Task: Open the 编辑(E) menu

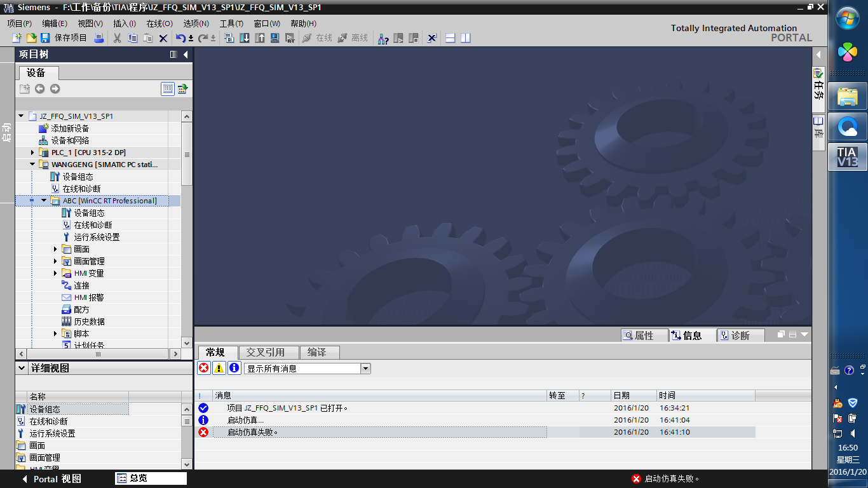Action: 55,24
